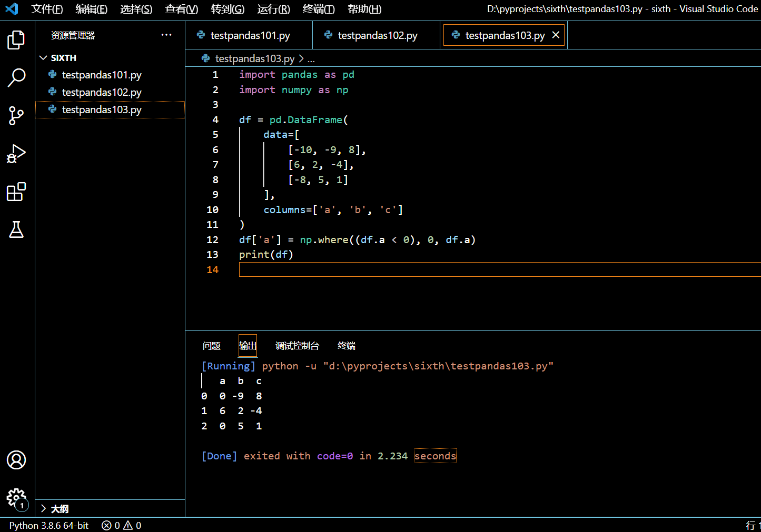
Task: Switch to testpandas102.py editor tab
Action: 376,35
